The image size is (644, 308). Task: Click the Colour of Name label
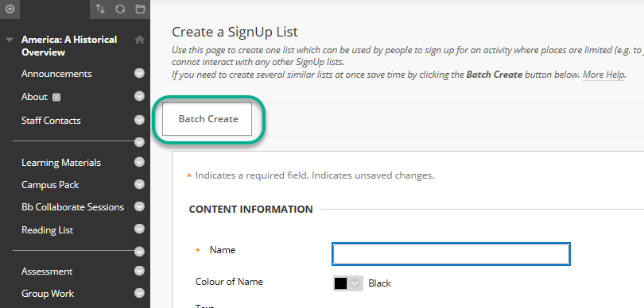click(x=229, y=282)
